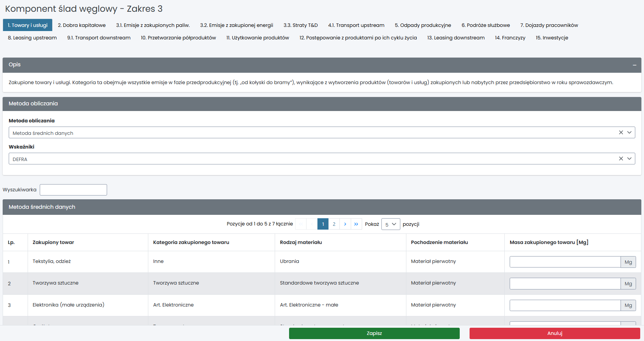The image size is (644, 341).
Task: Click the Wyszukiwarka search field
Action: 73,190
